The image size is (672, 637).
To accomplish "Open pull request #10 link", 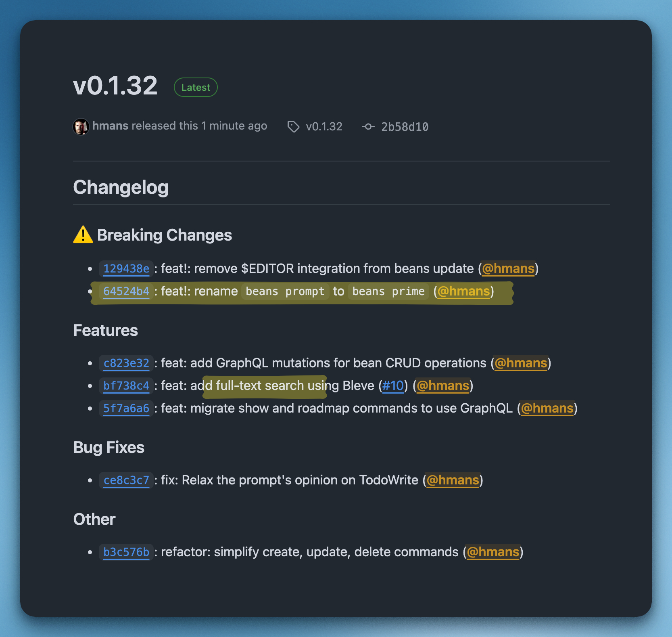I will point(393,386).
